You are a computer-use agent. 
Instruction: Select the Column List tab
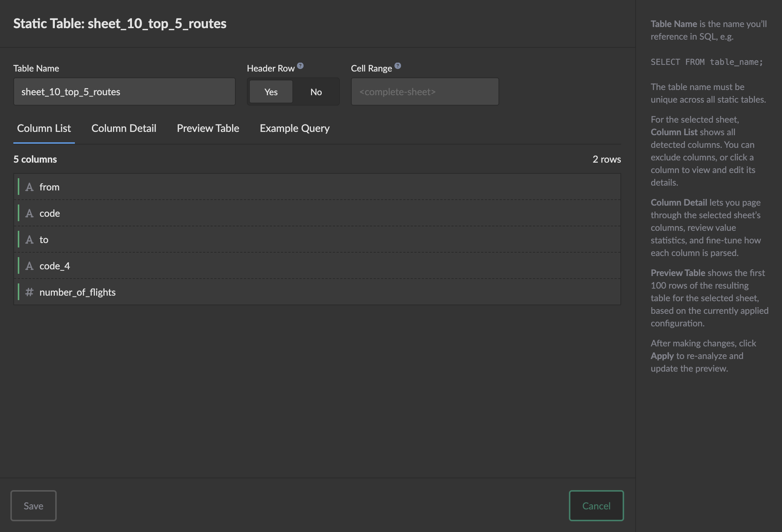[x=44, y=128]
